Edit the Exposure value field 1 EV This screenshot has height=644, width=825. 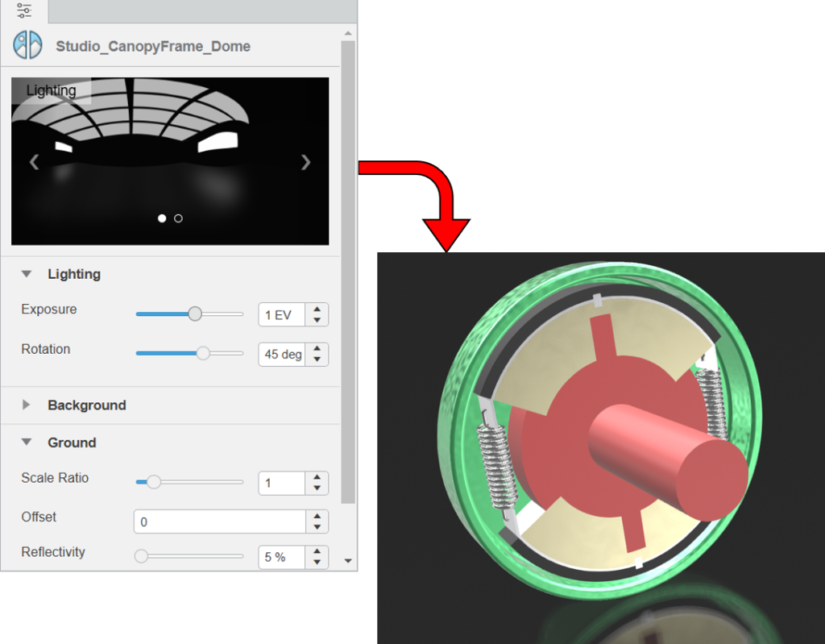click(281, 315)
